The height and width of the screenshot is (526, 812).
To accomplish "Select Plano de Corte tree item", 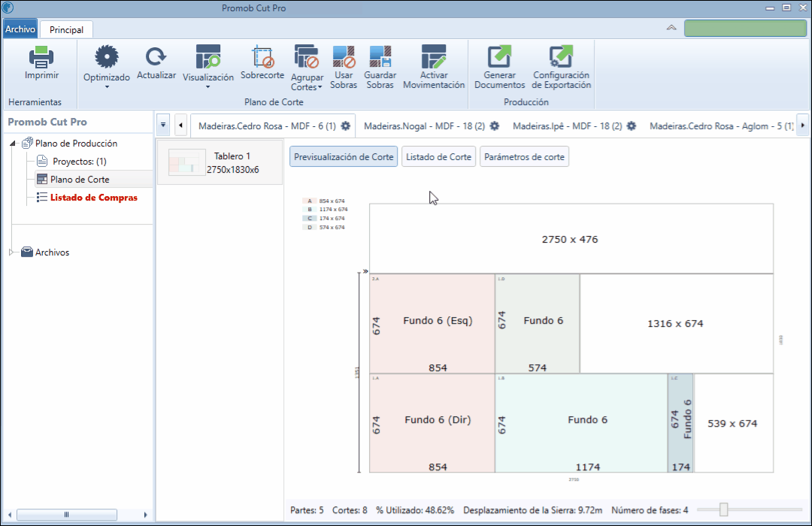I will (80, 180).
